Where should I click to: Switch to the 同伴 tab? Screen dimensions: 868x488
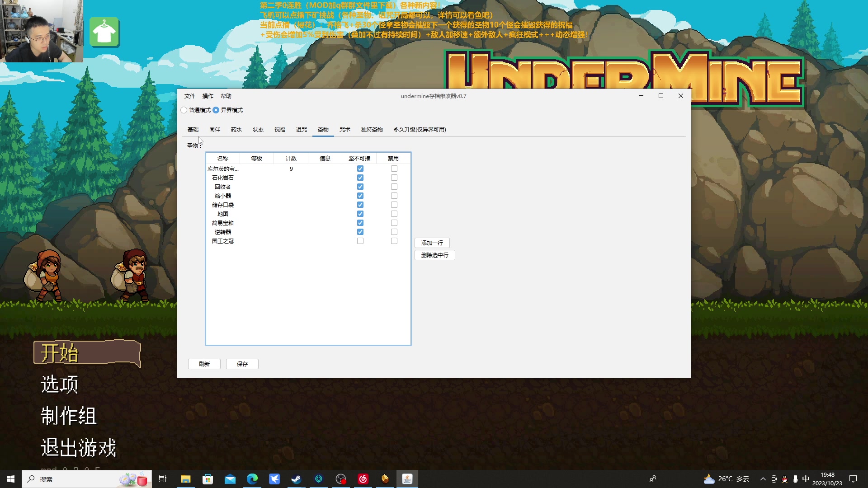click(x=215, y=130)
